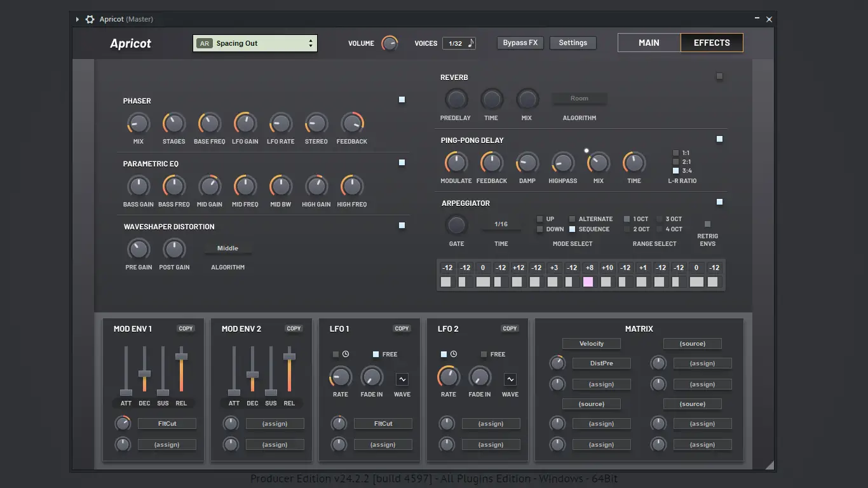868x488 pixels.
Task: Open the DistPre destination in Matrix
Action: (602, 363)
